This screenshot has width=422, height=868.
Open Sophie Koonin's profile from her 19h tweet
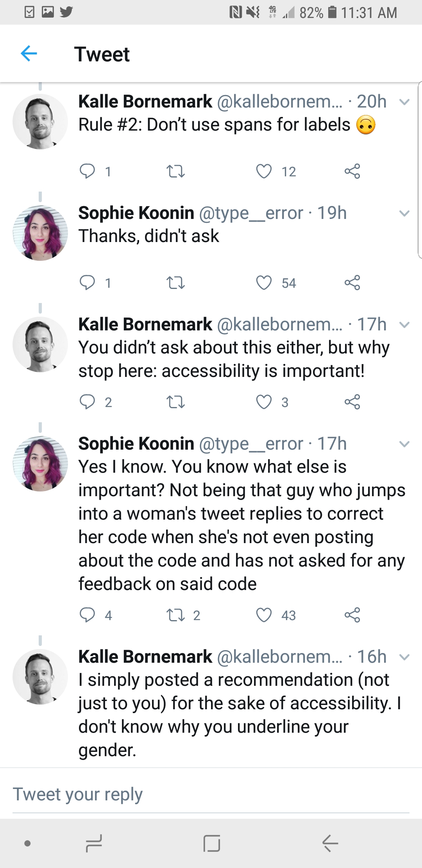136,213
